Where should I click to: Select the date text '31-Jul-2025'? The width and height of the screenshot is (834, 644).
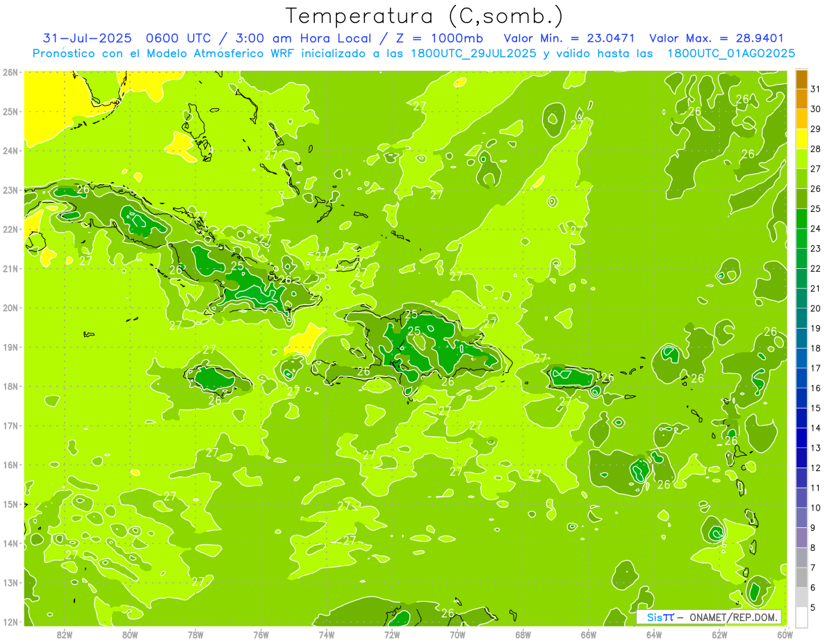click(87, 38)
